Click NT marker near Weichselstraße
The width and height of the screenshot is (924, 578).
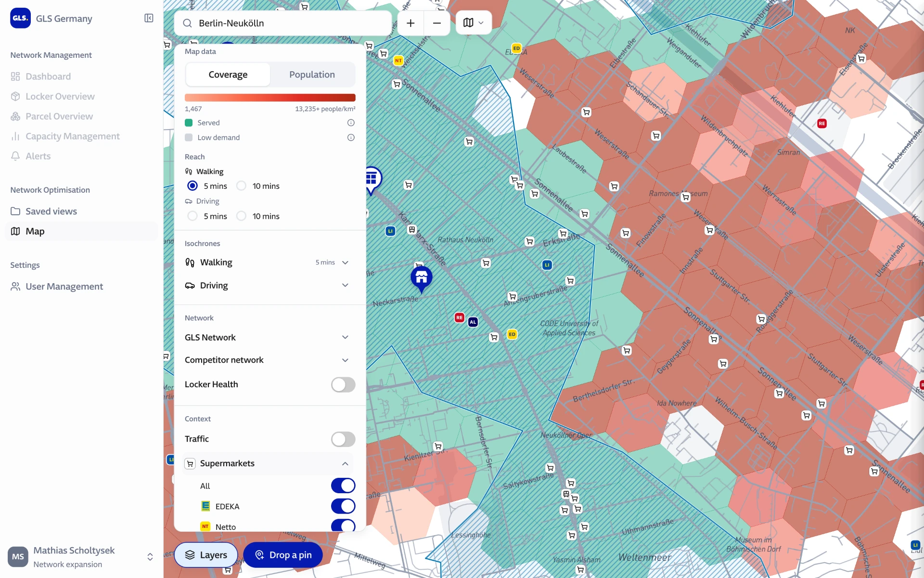(398, 61)
